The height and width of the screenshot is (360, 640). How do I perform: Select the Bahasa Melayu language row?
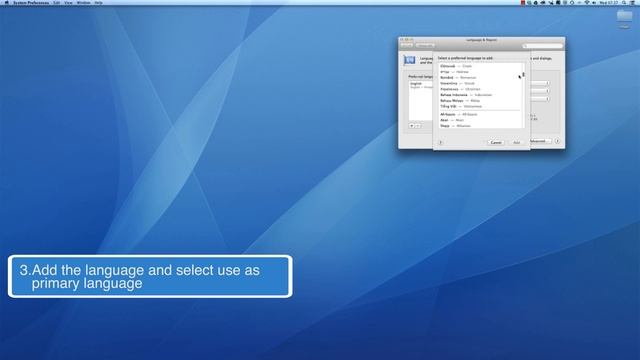pyautogui.click(x=480, y=100)
